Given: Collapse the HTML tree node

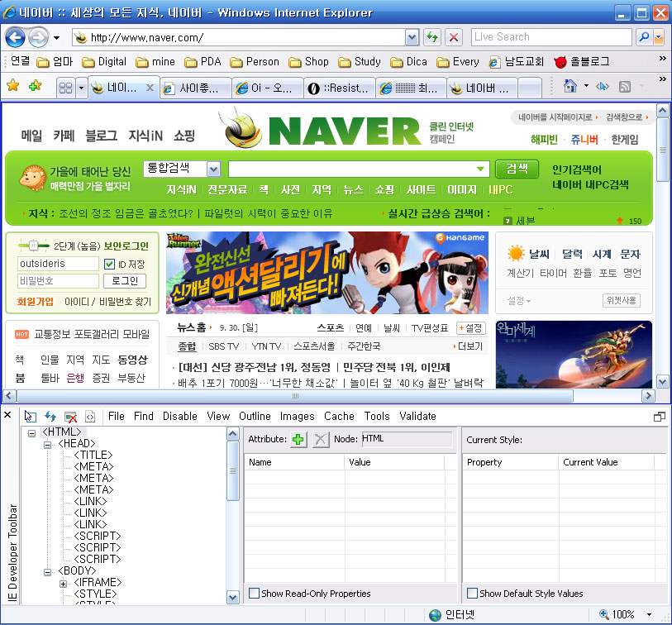Looking at the screenshot, I should (31, 433).
